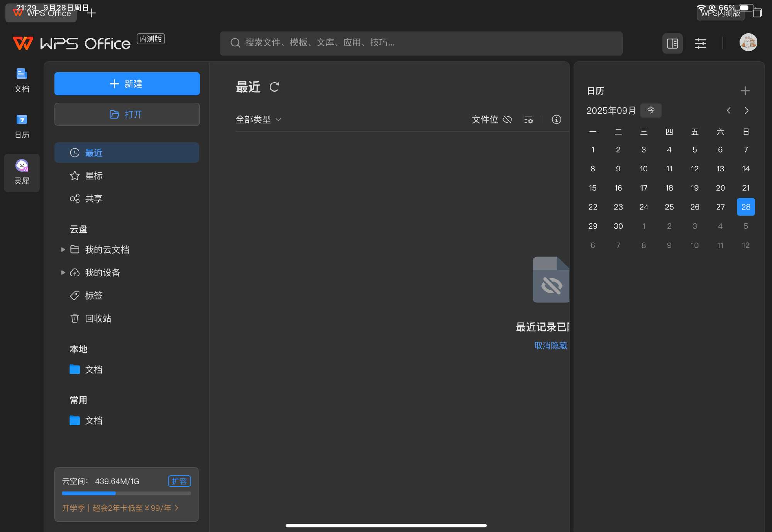Image resolution: width=772 pixels, height=532 pixels.
Task: Toggle 文件位 hidden eye icon
Action: click(x=507, y=120)
